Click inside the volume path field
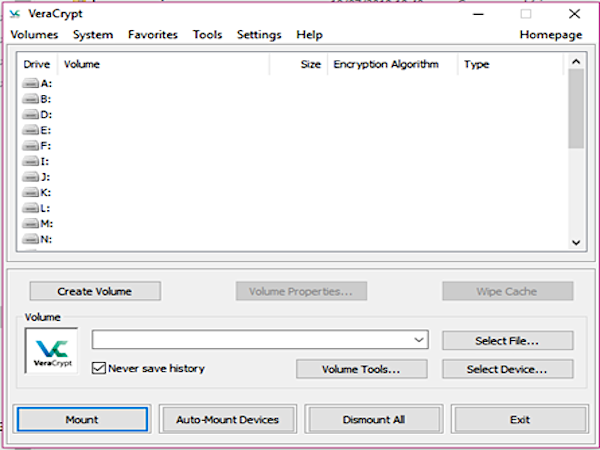Screen dimensions: 600x450 pyautogui.click(x=250, y=341)
